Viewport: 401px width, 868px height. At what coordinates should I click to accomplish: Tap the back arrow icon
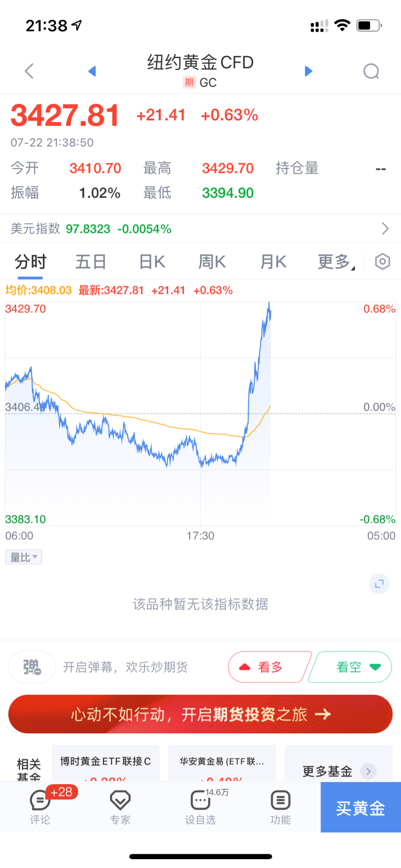click(x=29, y=71)
